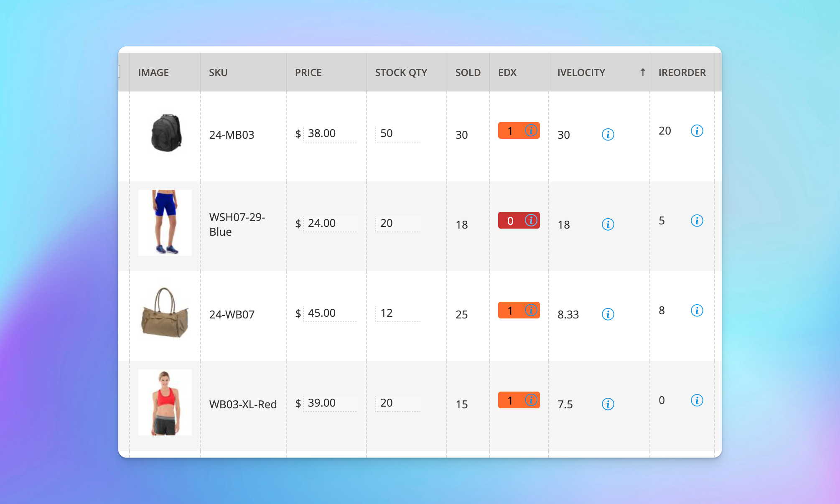Sort table by IREORDER column header

[682, 73]
